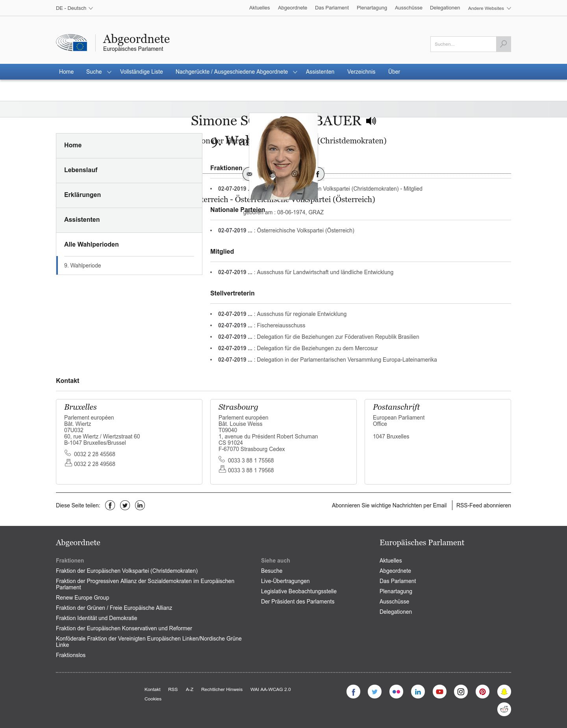The width and height of the screenshot is (567, 728).
Task: Share this page on Facebook
Action: click(110, 505)
